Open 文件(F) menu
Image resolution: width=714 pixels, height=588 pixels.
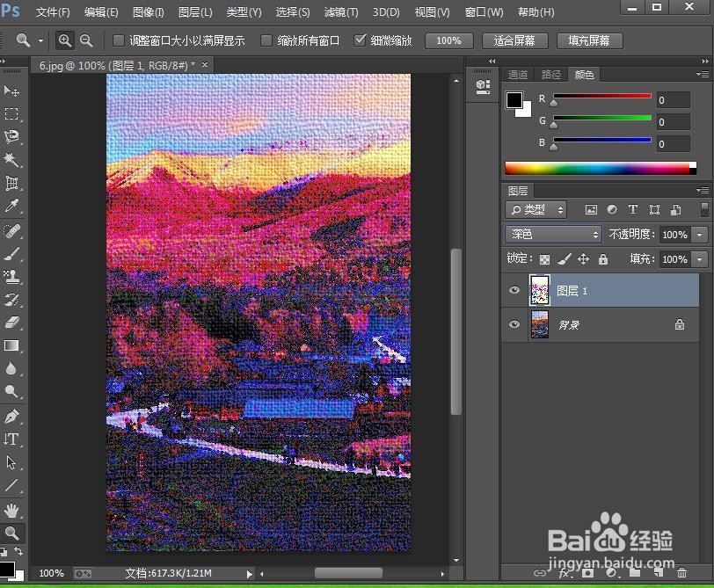coord(53,12)
